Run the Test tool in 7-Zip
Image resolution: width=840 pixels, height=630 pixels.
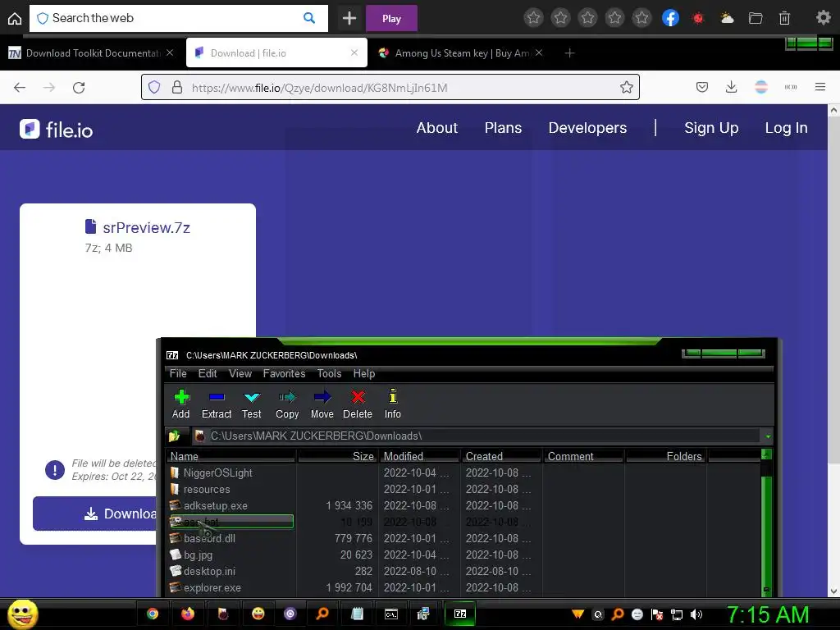coord(251,404)
